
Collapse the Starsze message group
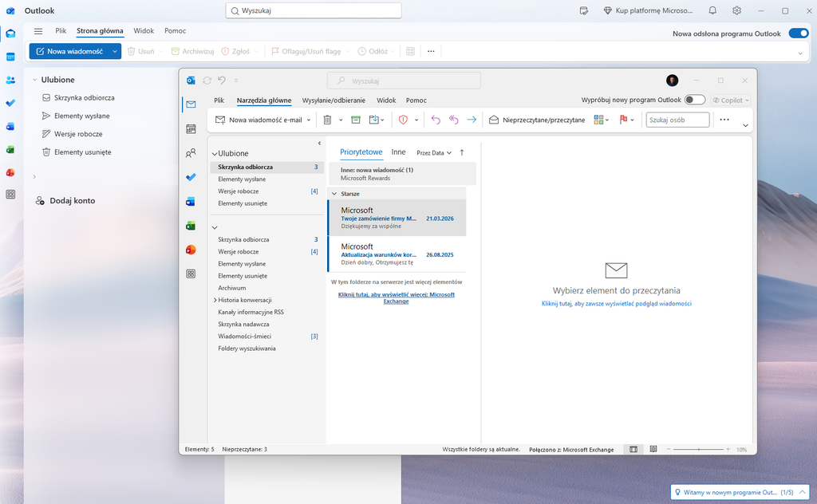(x=334, y=194)
